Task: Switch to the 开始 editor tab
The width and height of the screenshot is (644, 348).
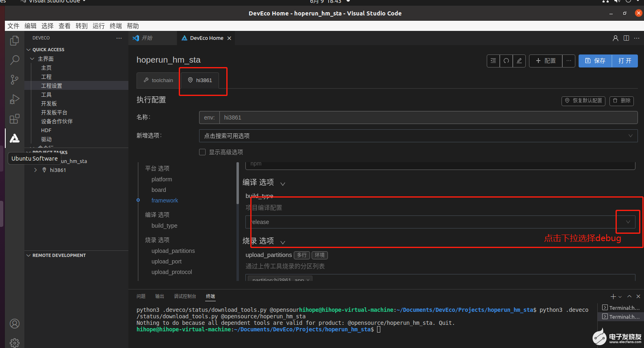Action: tap(153, 38)
